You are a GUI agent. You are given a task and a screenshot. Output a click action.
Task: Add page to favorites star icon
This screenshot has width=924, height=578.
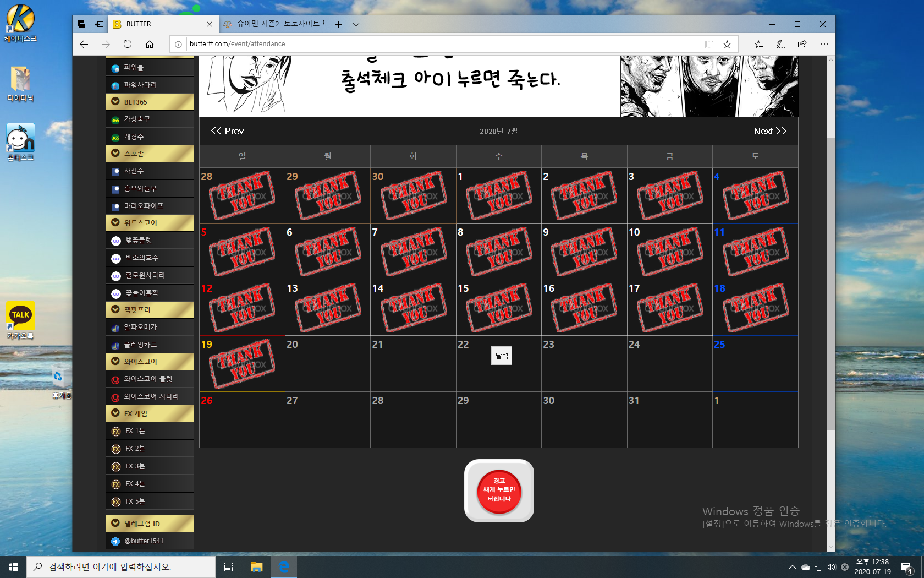(x=727, y=44)
